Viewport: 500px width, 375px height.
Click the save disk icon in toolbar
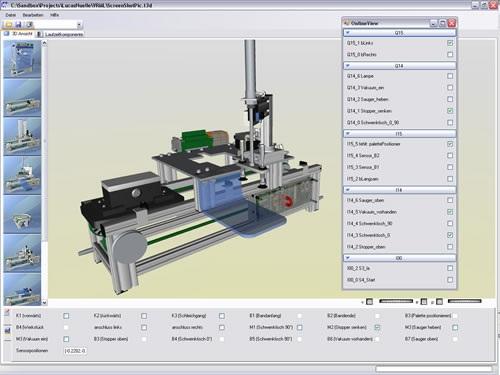[18, 24]
